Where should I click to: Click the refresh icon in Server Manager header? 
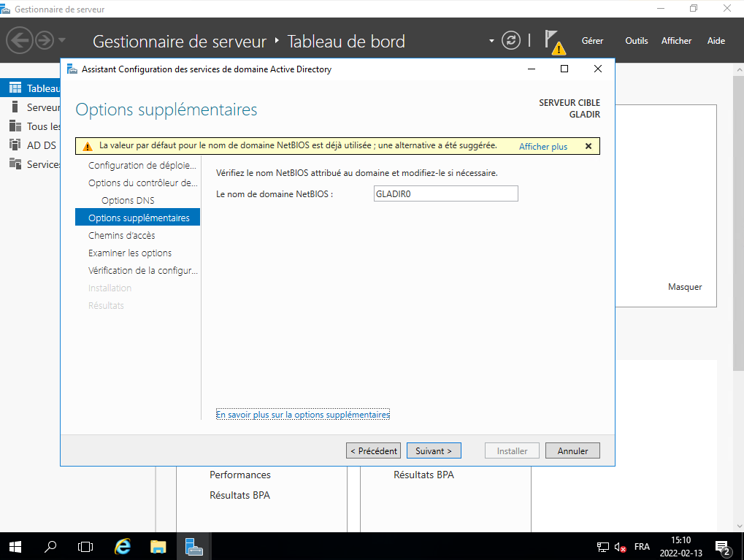tap(512, 40)
